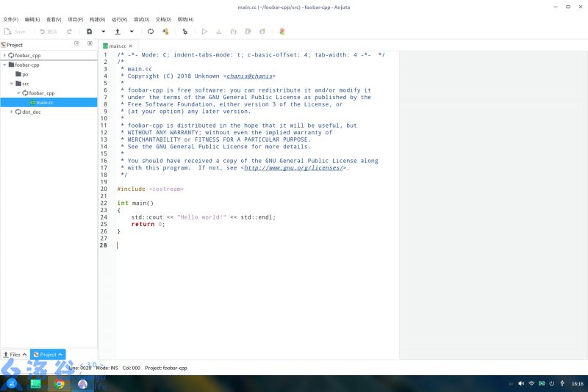Open the gnu.org licenses link

click(x=294, y=168)
